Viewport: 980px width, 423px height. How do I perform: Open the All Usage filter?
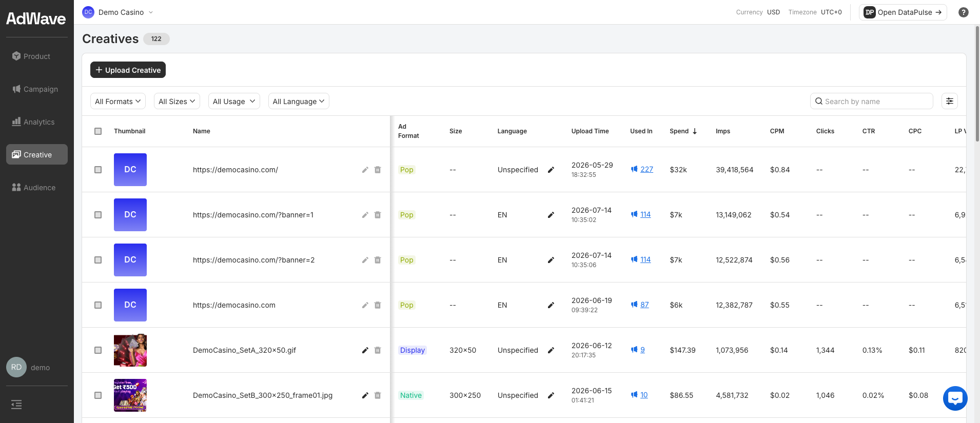tap(234, 101)
